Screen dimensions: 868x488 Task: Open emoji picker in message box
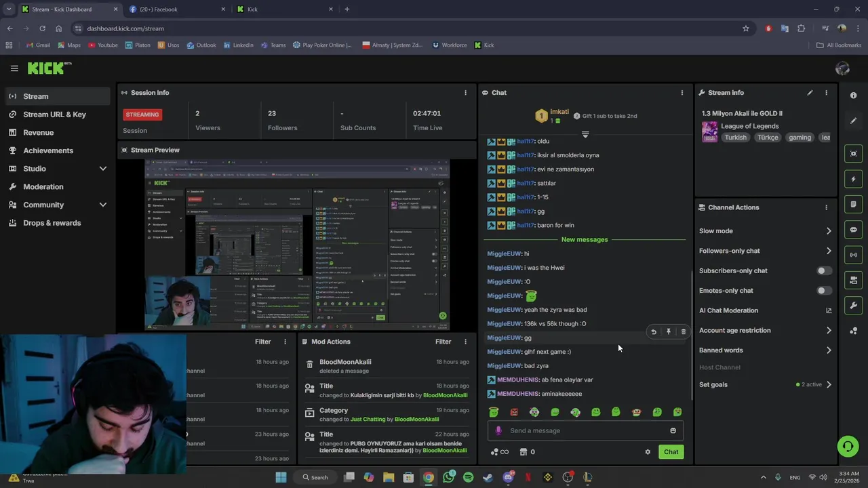(x=673, y=430)
